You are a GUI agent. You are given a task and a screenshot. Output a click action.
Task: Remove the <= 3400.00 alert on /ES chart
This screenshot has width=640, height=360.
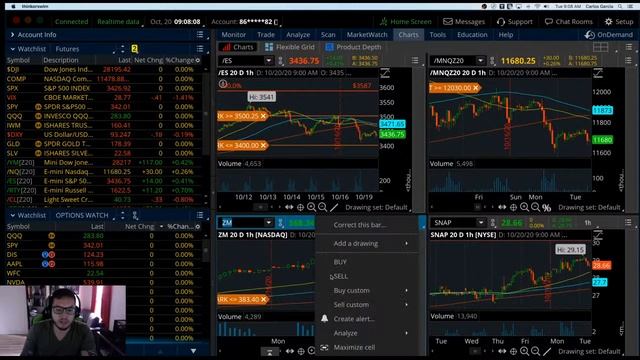click(x=263, y=145)
